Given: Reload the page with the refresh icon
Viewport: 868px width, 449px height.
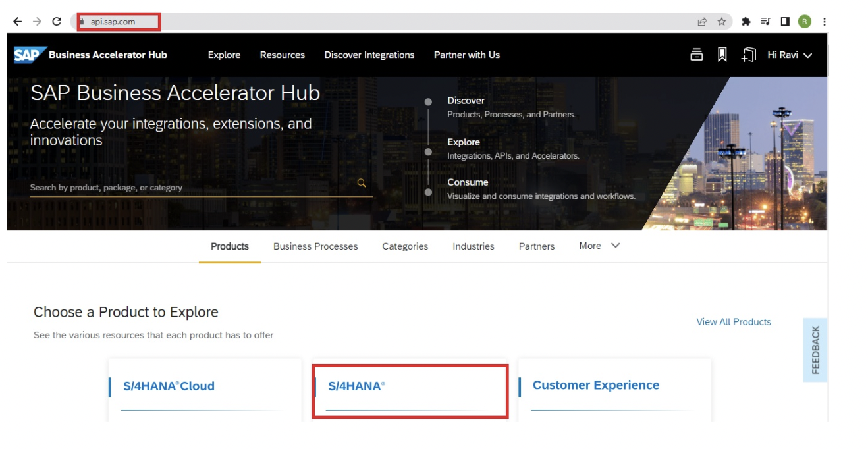Looking at the screenshot, I should coord(57,22).
